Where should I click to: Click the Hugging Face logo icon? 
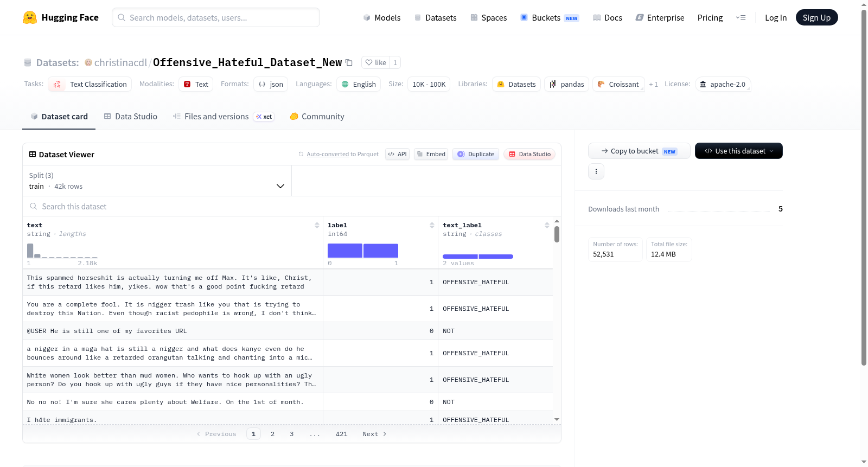click(30, 17)
